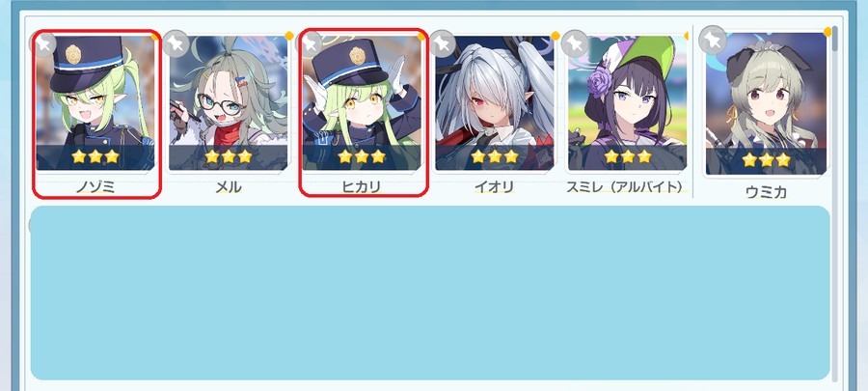868x391 pixels.
Task: Toggle the pin on イオリ card
Action: (443, 43)
